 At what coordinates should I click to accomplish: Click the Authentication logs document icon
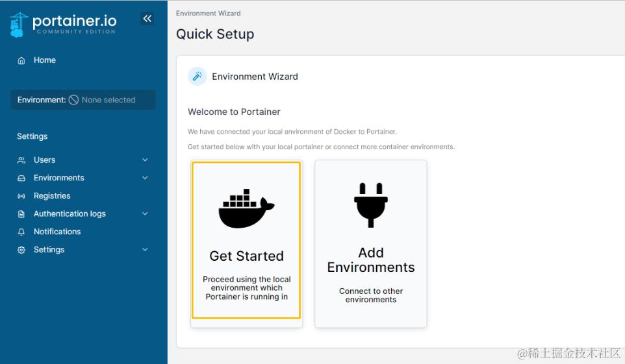click(x=21, y=214)
